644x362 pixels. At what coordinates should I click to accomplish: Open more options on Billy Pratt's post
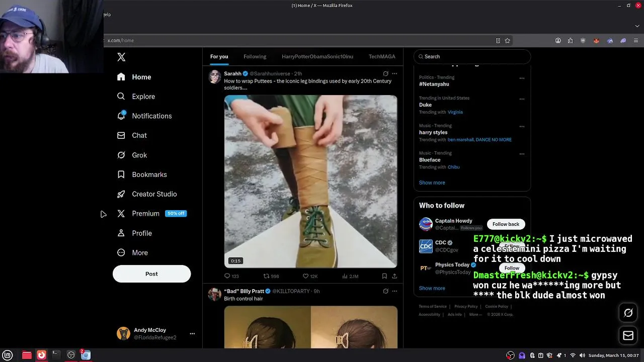tap(394, 291)
